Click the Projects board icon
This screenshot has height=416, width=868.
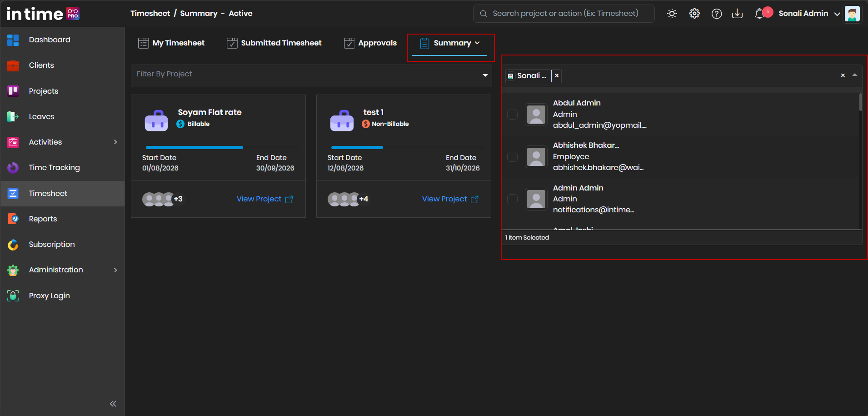[x=13, y=91]
